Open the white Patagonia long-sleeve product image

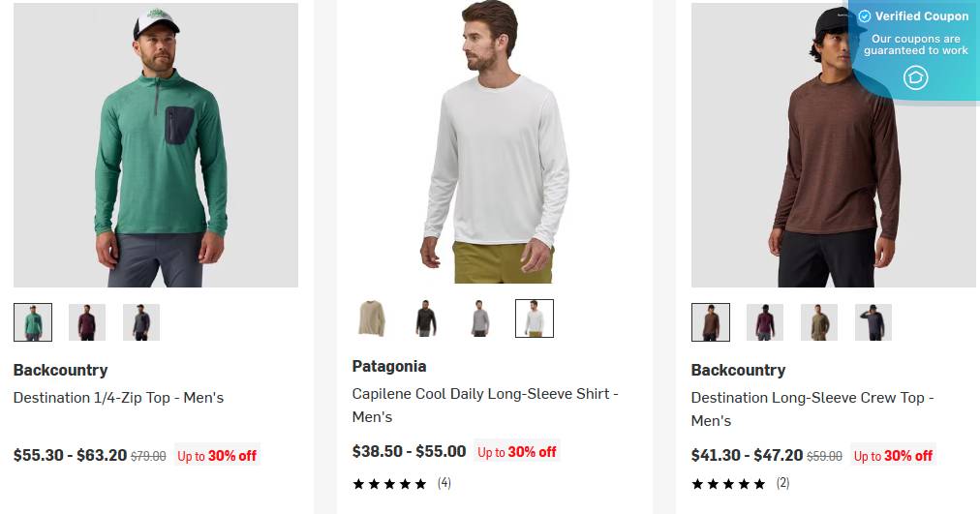[495, 143]
